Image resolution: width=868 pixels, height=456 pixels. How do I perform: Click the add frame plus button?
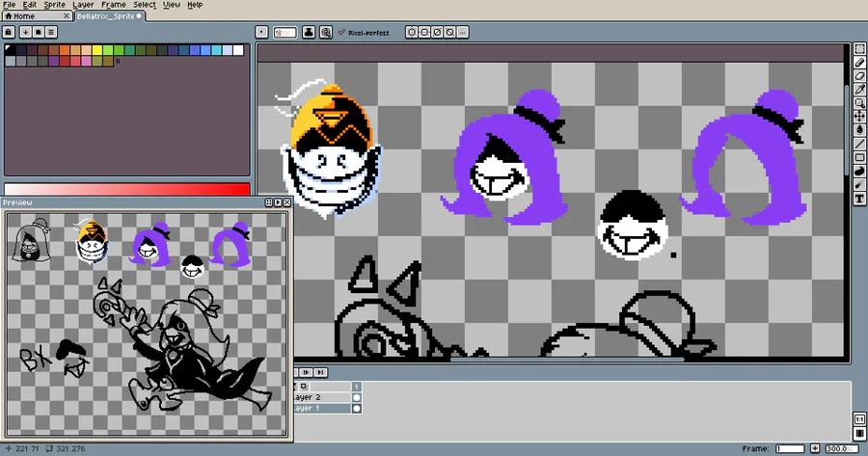[815, 448]
